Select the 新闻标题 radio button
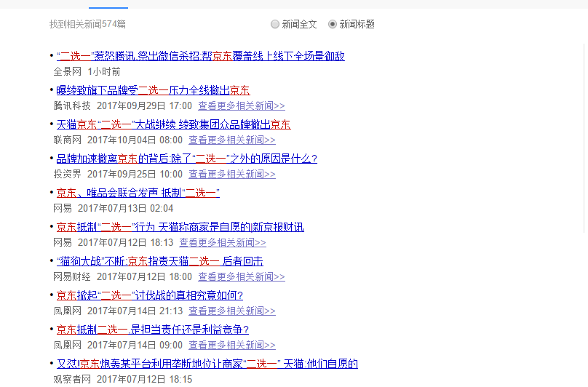Viewport: 588px width, 387px height. pos(333,25)
